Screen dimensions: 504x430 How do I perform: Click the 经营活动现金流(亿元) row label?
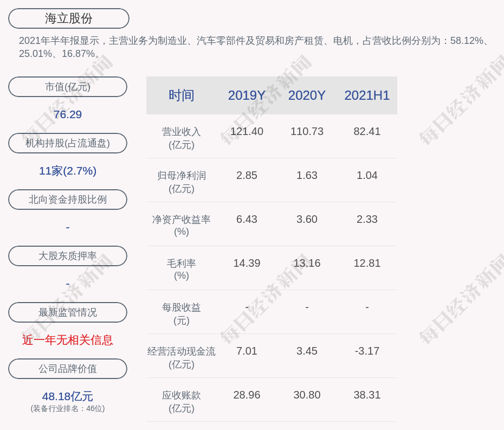[182, 358]
